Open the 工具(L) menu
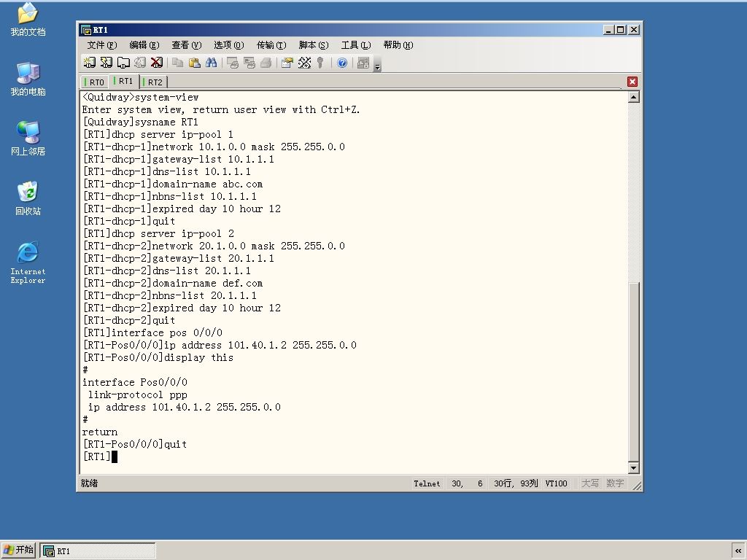 356,44
